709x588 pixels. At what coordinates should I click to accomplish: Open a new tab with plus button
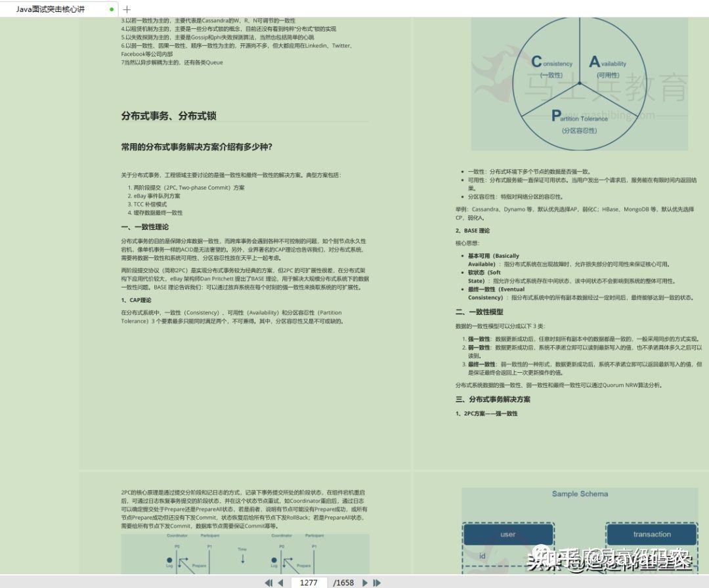[127, 9]
